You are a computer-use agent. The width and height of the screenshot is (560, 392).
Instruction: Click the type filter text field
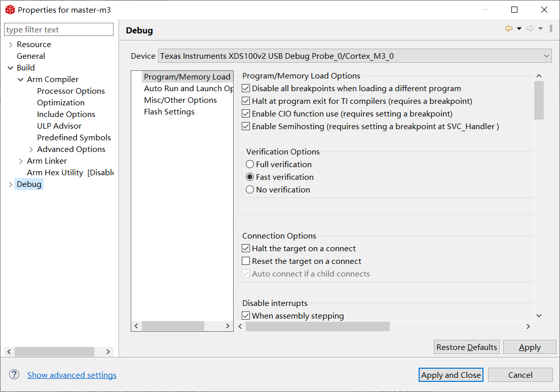[59, 30]
